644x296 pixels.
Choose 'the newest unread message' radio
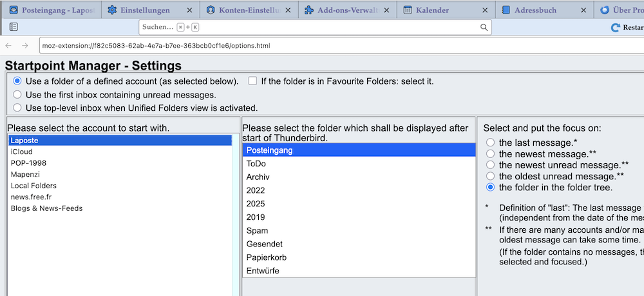point(490,165)
